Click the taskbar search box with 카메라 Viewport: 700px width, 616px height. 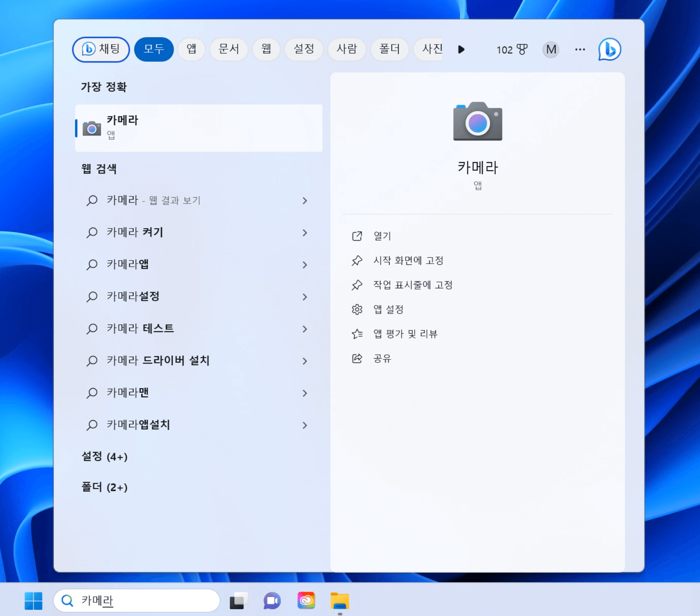coord(137,600)
